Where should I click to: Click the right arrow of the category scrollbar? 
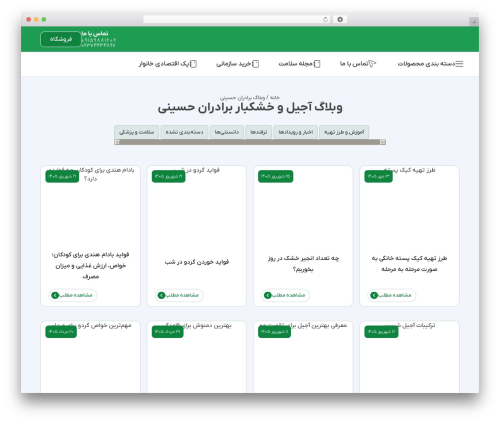383,142
